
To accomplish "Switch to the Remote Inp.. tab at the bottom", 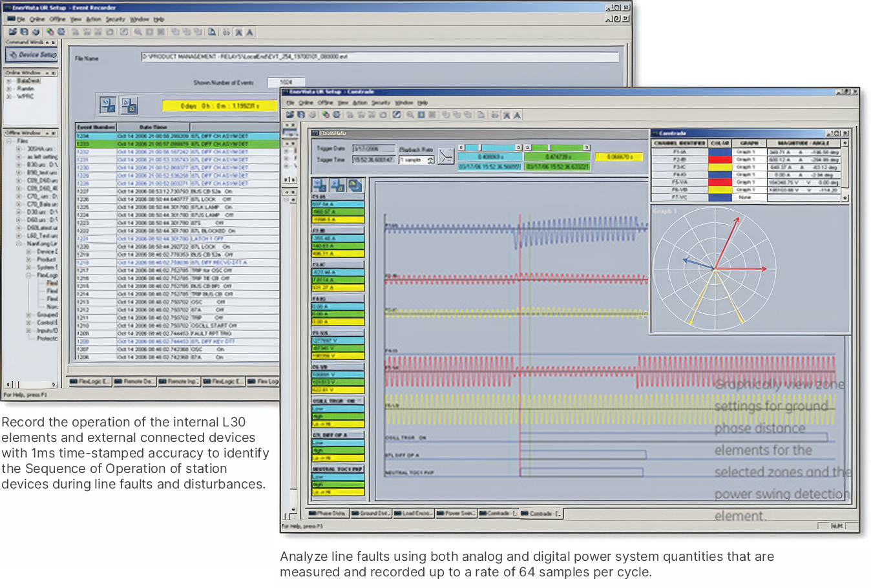I will coord(178,381).
